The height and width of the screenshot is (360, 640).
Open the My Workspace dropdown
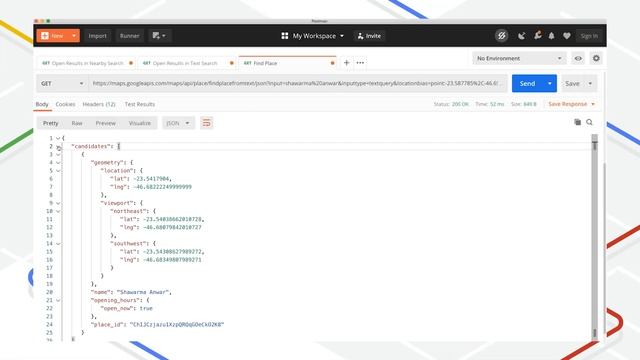coord(313,36)
